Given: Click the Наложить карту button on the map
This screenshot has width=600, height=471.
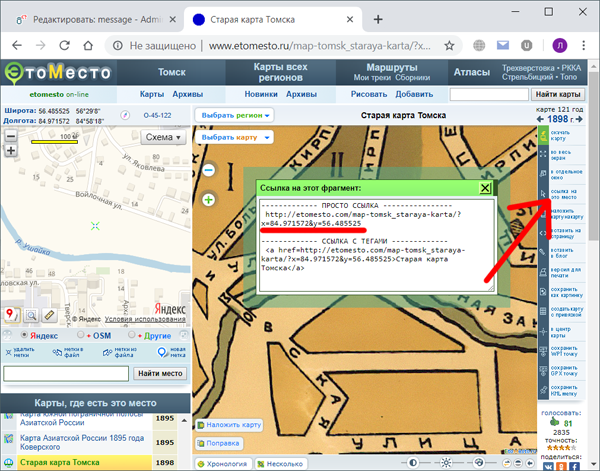Looking at the screenshot, I should (229, 425).
